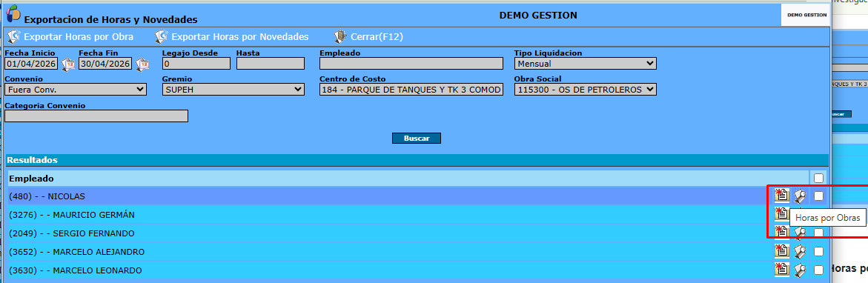This screenshot has height=283, width=868.
Task: Open the magnifier cards icon for MARCELO ALEJANDRO
Action: pyautogui.click(x=799, y=251)
